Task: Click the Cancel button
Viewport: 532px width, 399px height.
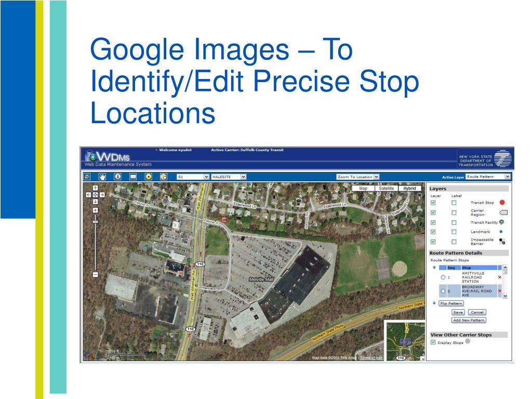Action: point(477,312)
